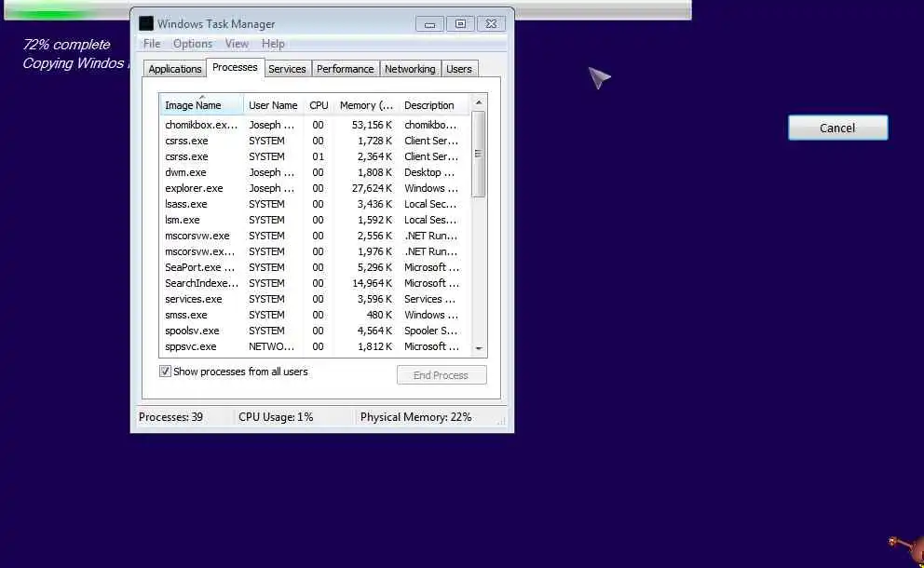Screen dimensions: 924x568
Task: Click the End Process button
Action: 442,375
